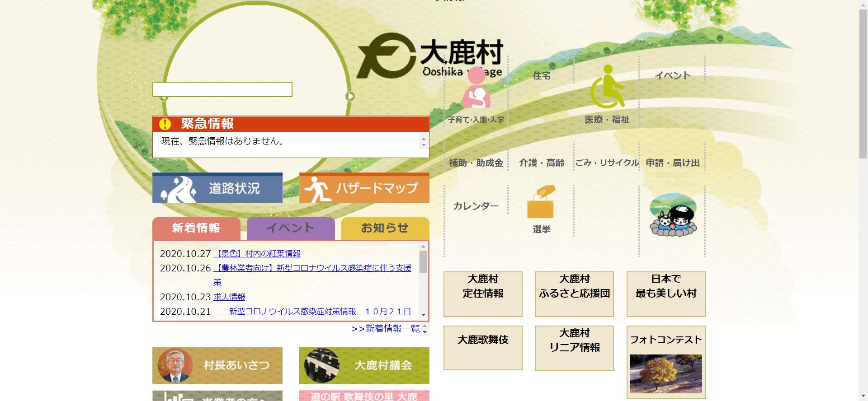Click the news list scrollbar thumb
This screenshot has height=401, width=868.
pyautogui.click(x=424, y=262)
